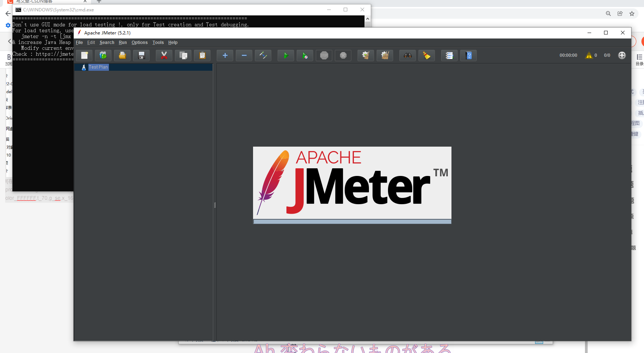Open the Templates icon in toolbar
644x353 pixels.
coord(103,55)
